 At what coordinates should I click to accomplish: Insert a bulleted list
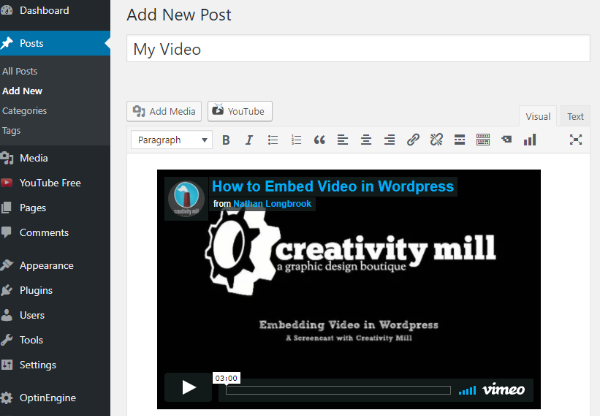273,140
